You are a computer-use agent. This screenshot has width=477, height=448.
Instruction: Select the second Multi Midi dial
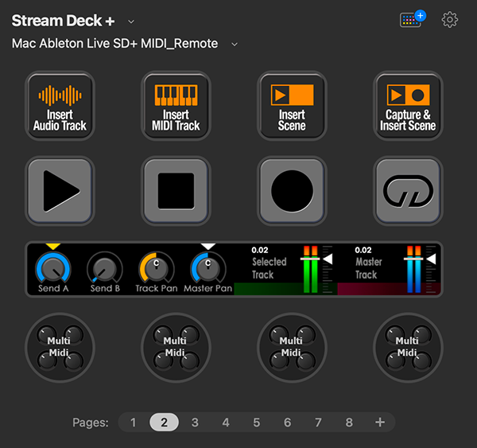click(176, 348)
